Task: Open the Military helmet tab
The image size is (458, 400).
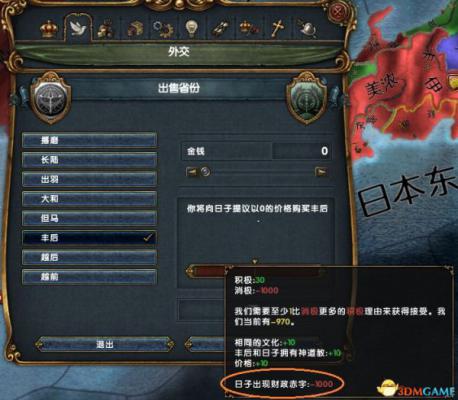Action: (307, 29)
